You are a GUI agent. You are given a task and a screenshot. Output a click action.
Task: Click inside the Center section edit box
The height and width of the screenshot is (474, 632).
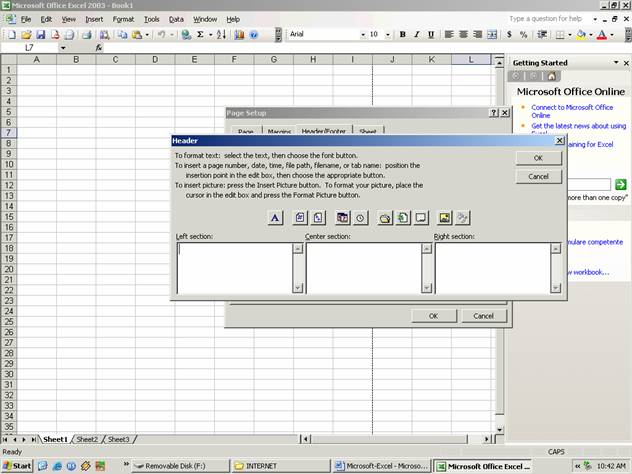(x=364, y=268)
